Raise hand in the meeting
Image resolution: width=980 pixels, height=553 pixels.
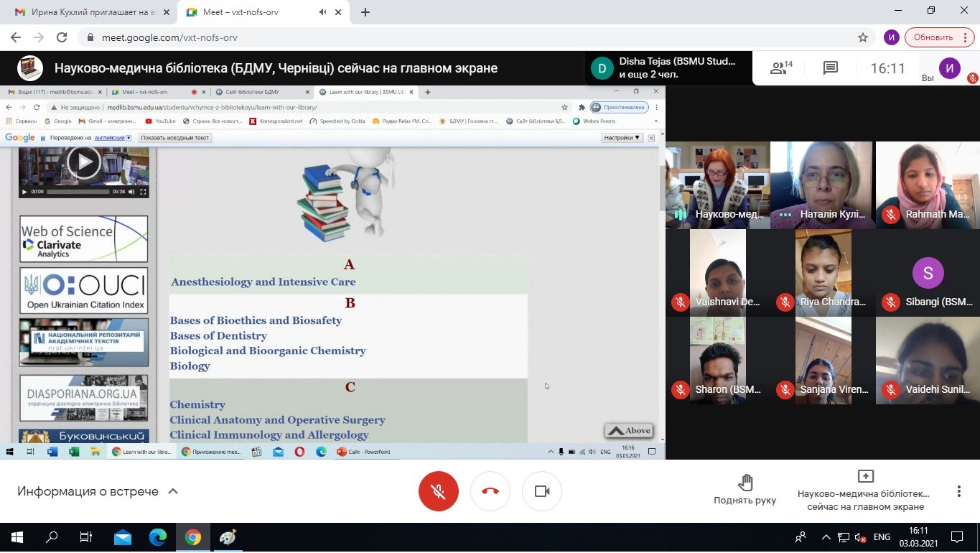(x=745, y=490)
